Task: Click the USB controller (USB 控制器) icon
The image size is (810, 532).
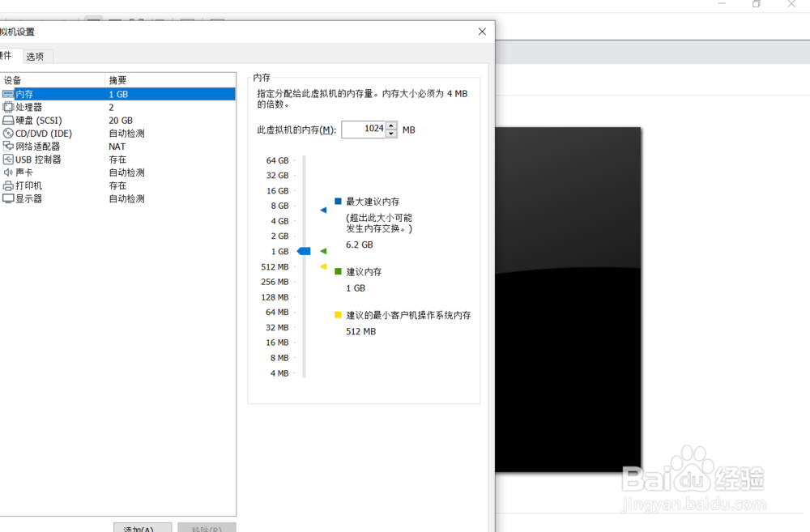Action: click(x=8, y=159)
